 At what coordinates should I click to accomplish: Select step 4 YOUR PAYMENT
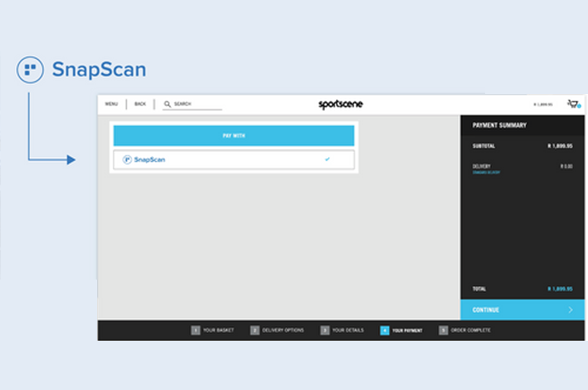pyautogui.click(x=401, y=330)
